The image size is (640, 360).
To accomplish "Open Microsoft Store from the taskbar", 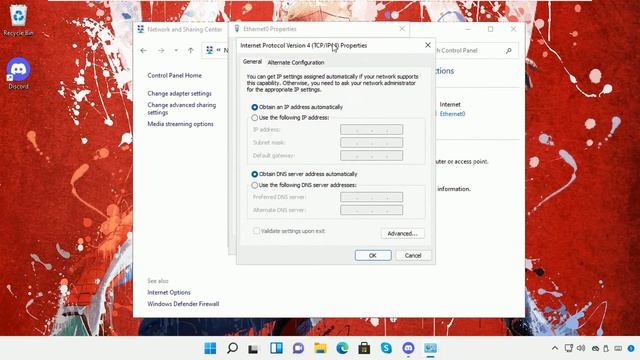I will click(x=364, y=348).
